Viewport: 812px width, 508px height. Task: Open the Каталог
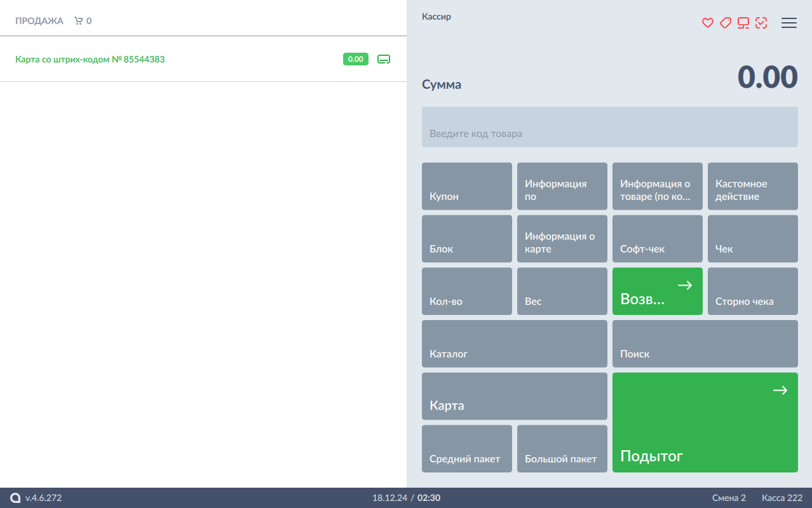[514, 344]
